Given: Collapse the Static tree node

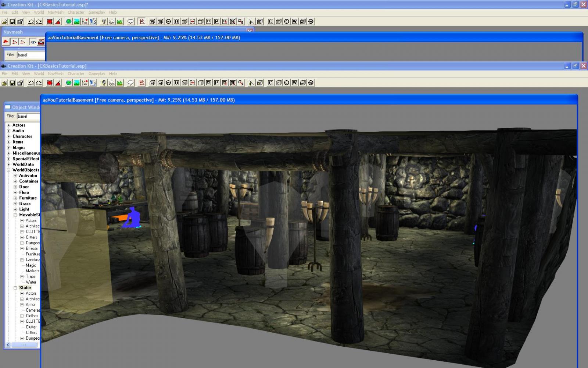Looking at the screenshot, I should (x=15, y=288).
